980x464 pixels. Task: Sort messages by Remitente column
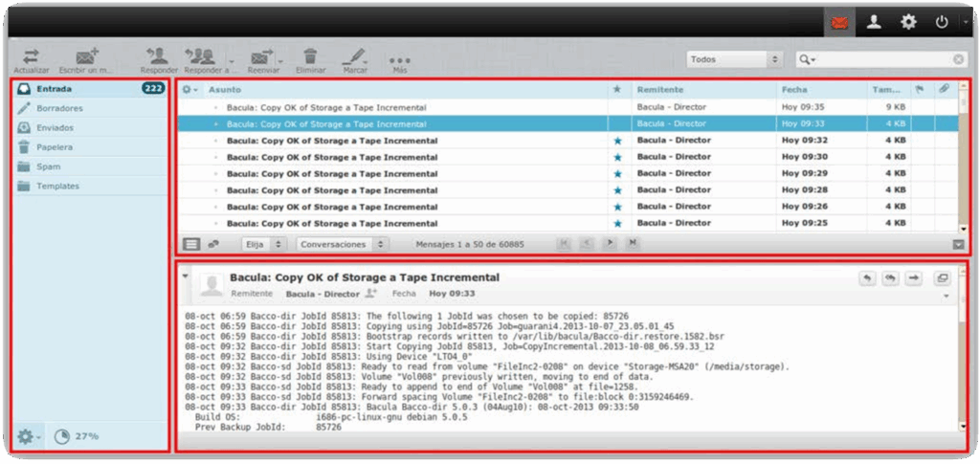(x=660, y=90)
